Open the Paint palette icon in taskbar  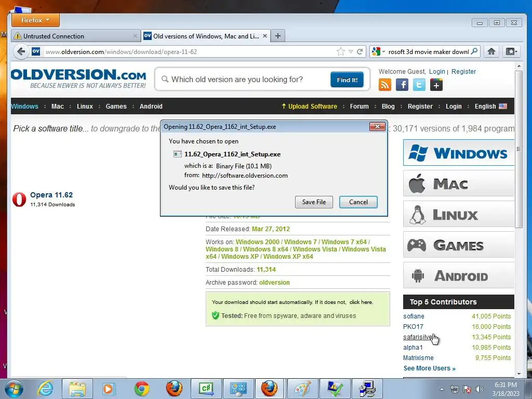303,389
